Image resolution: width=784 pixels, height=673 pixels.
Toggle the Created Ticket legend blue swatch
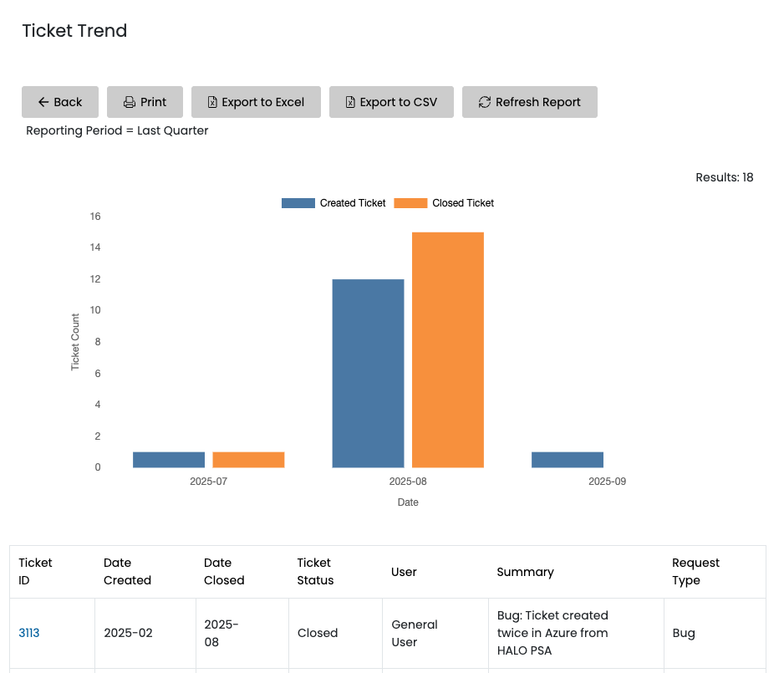pos(298,203)
